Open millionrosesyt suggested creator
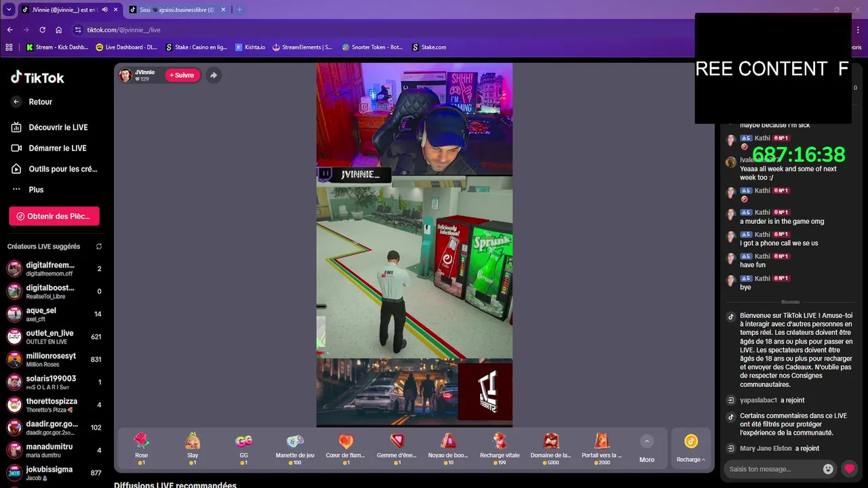Viewport: 868px width, 488px height. (54, 360)
